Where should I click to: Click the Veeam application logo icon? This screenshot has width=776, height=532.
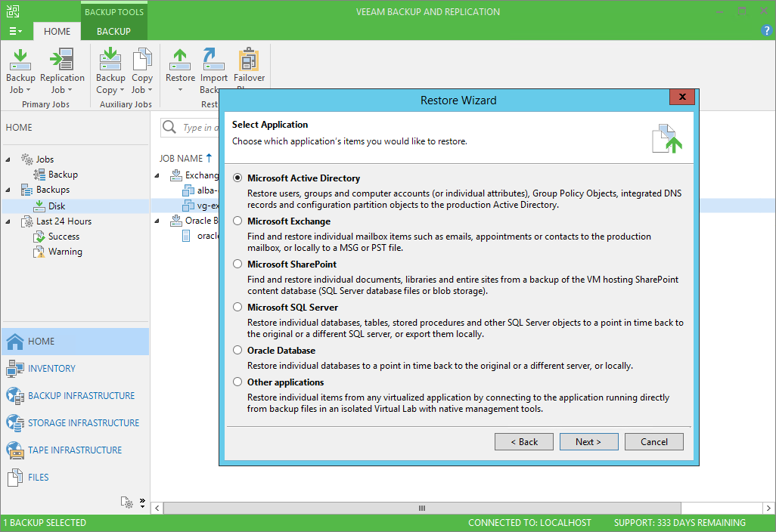(13, 11)
